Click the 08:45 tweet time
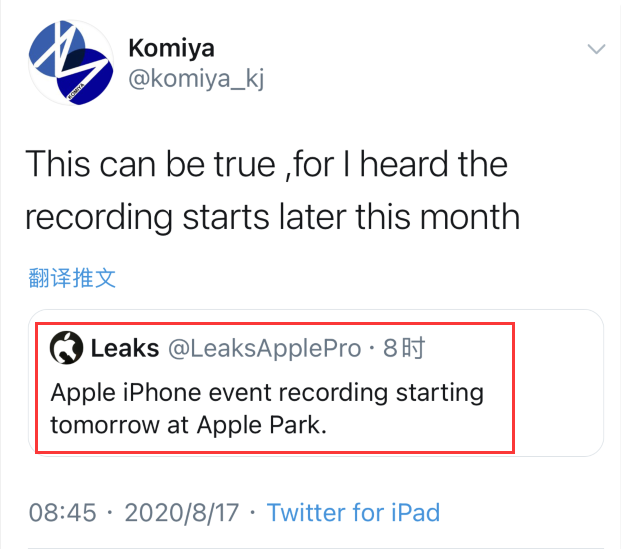Viewport: 621px width, 549px height. (x=62, y=513)
